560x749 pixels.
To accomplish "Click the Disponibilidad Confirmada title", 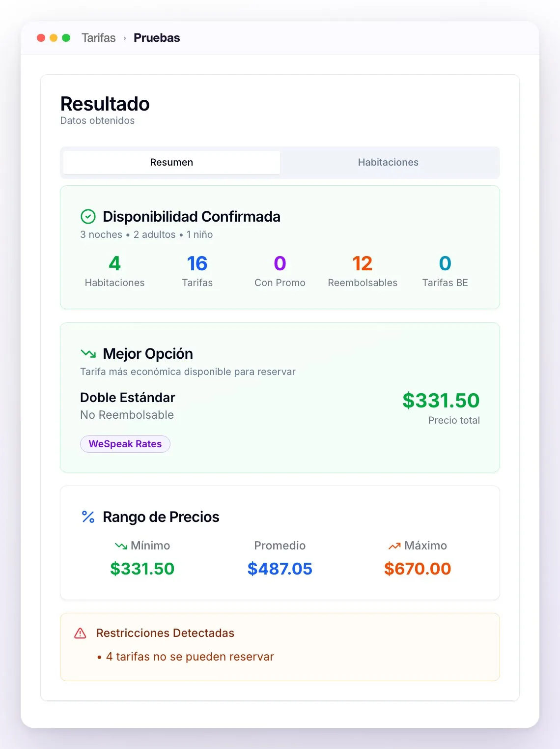I will [192, 216].
